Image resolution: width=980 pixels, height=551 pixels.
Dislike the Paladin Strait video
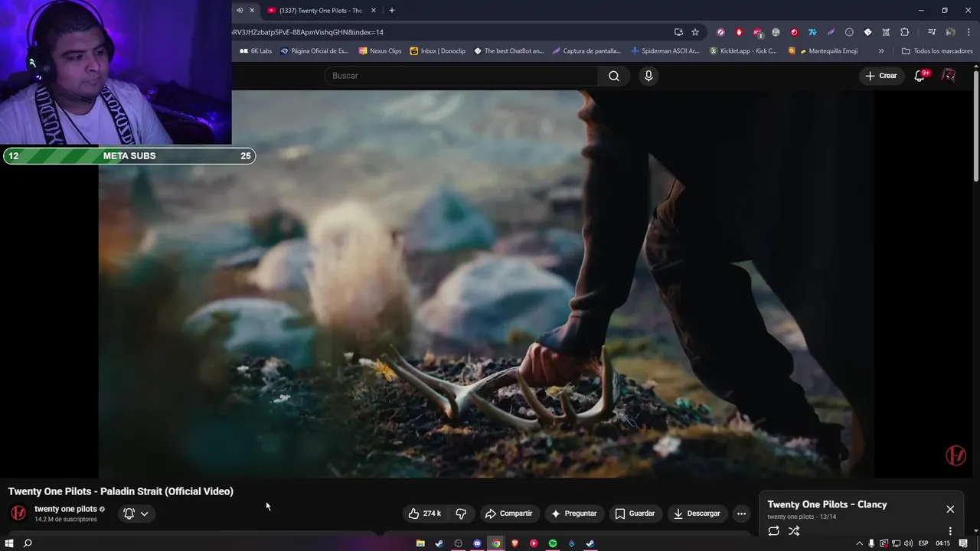461,514
